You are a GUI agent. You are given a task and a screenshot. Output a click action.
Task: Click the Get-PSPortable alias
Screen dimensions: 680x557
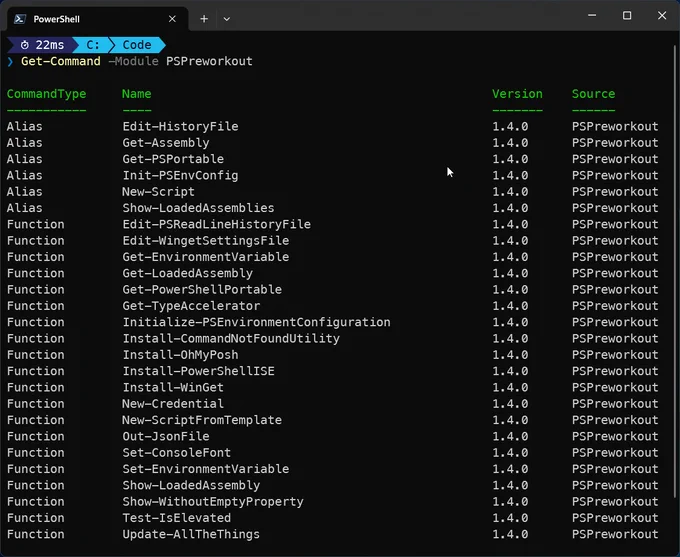tap(173, 159)
